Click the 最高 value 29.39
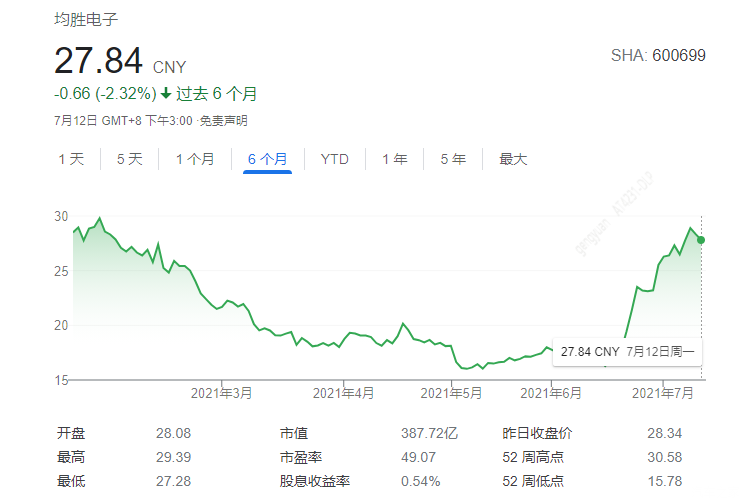Image resolution: width=744 pixels, height=503 pixels. 173,457
